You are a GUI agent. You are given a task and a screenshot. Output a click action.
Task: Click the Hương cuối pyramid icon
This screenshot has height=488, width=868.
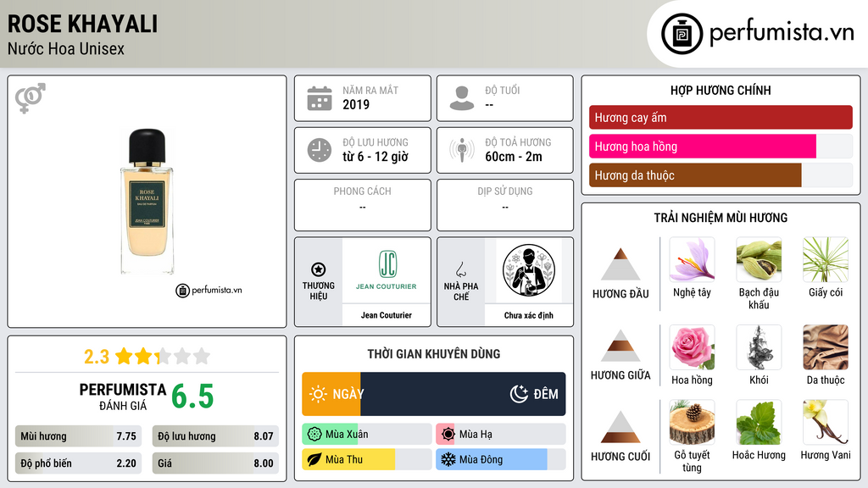click(x=620, y=427)
